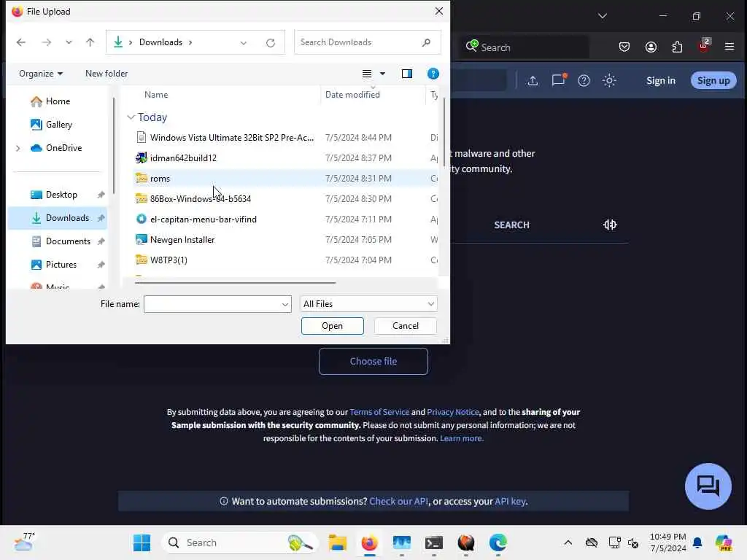Open the Terms of Service link

tap(379, 412)
